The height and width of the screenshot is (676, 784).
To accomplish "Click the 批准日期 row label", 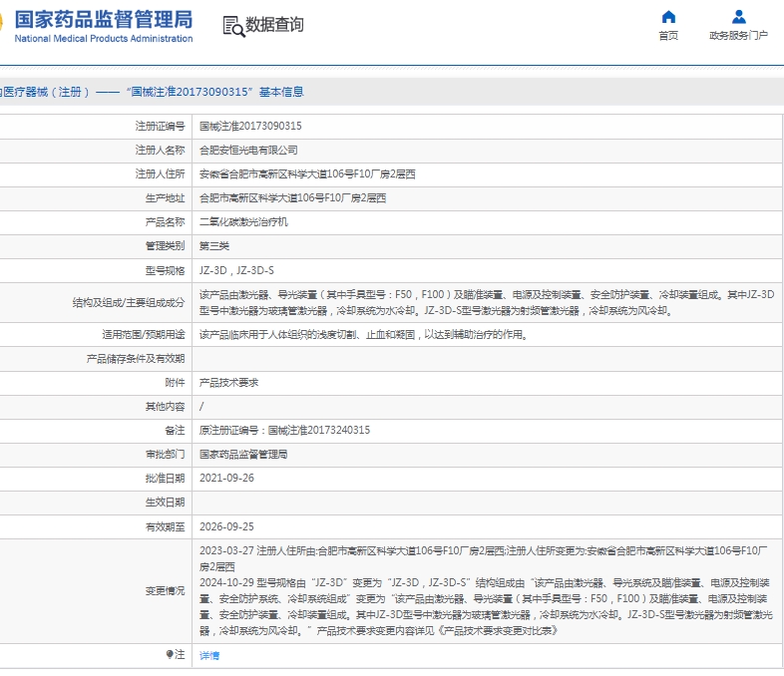I will [165, 479].
